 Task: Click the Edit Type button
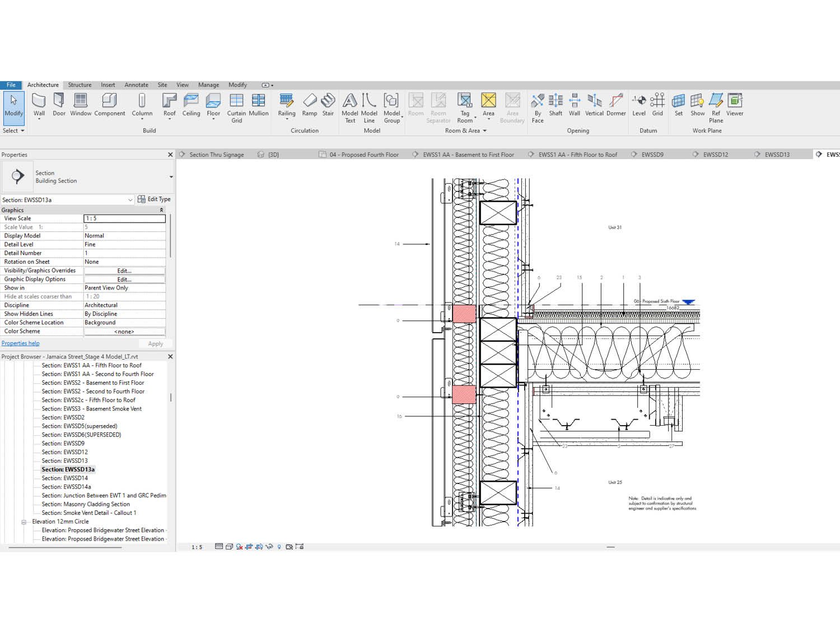(155, 199)
